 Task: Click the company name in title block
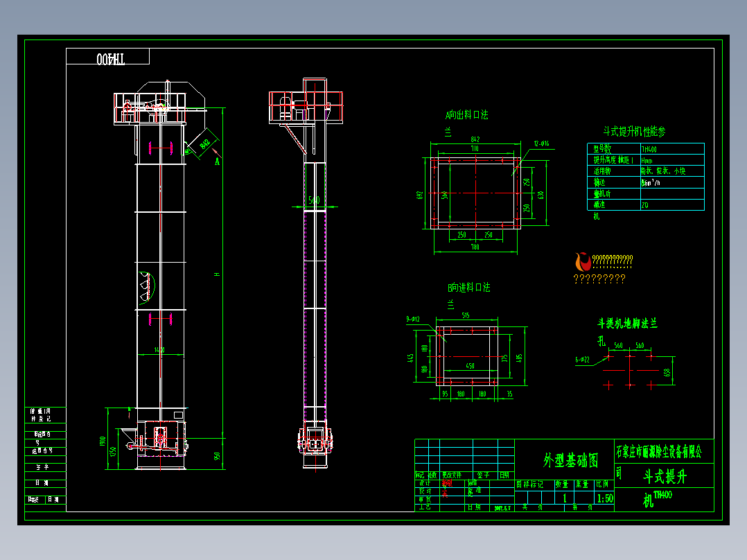(x=659, y=451)
